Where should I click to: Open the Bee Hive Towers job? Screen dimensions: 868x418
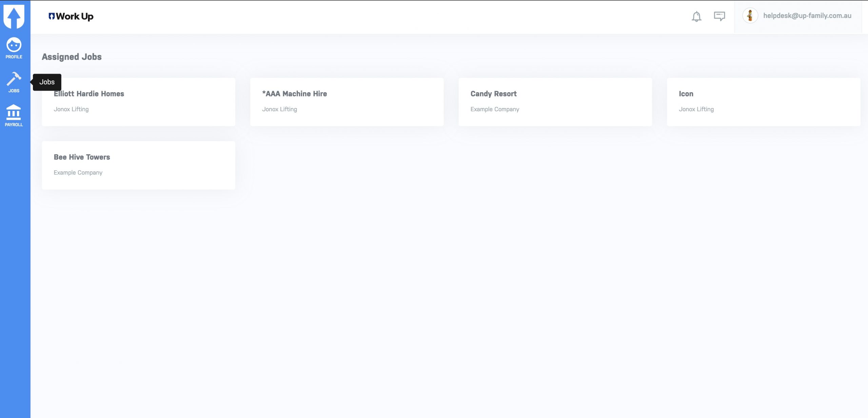138,165
